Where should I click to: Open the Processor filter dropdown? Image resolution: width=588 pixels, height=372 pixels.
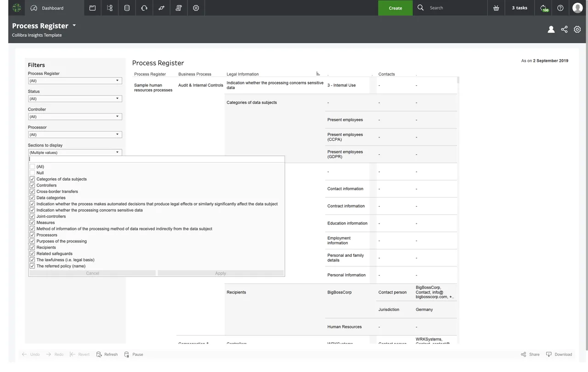point(75,135)
